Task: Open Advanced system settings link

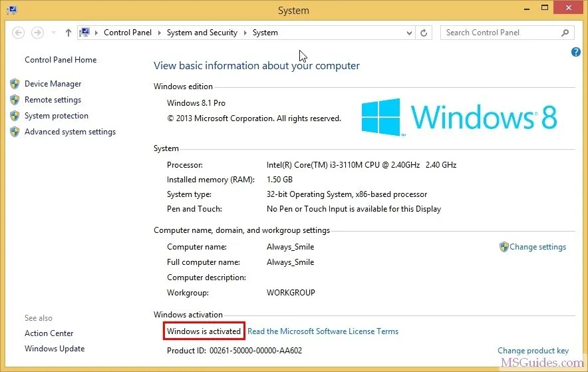Action: [70, 132]
